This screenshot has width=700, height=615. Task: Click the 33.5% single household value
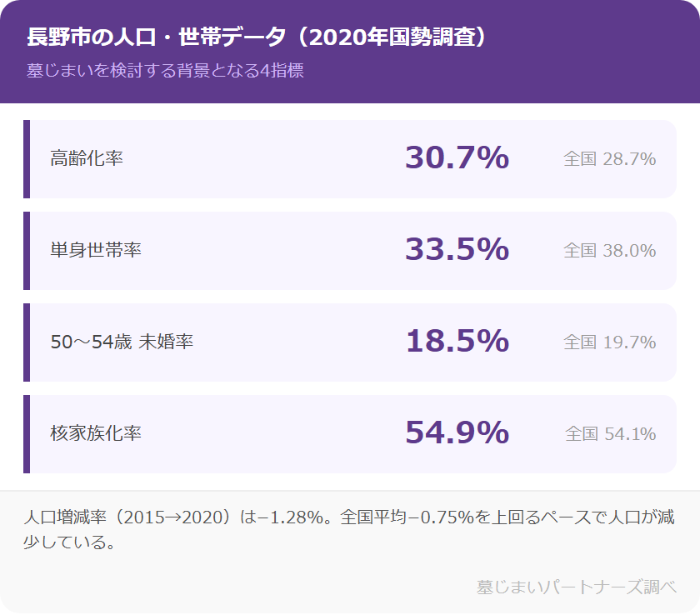(x=457, y=249)
